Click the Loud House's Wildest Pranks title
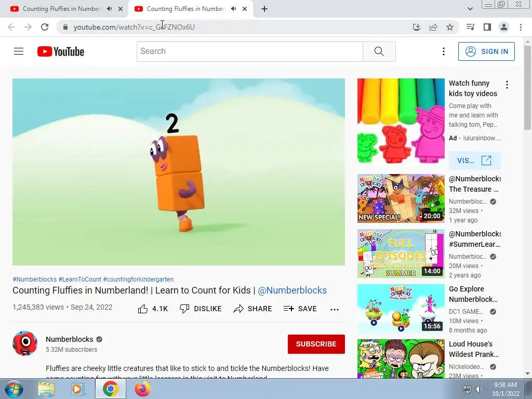The width and height of the screenshot is (532, 399). tap(474, 349)
